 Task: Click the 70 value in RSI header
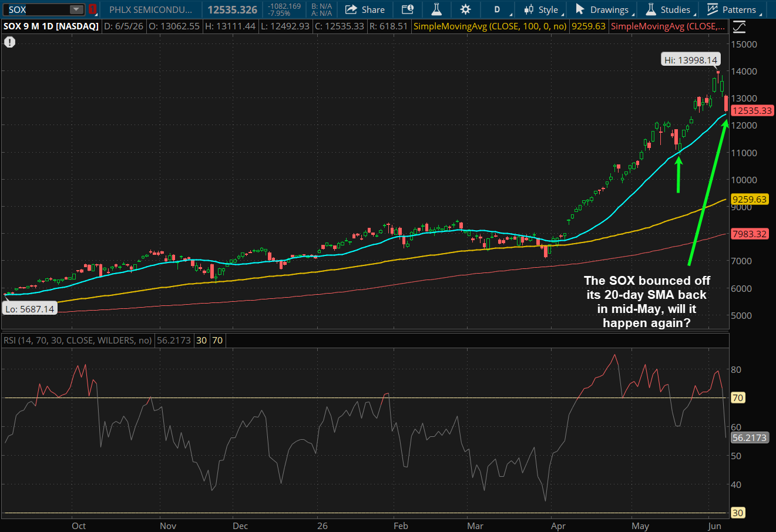[x=217, y=340]
